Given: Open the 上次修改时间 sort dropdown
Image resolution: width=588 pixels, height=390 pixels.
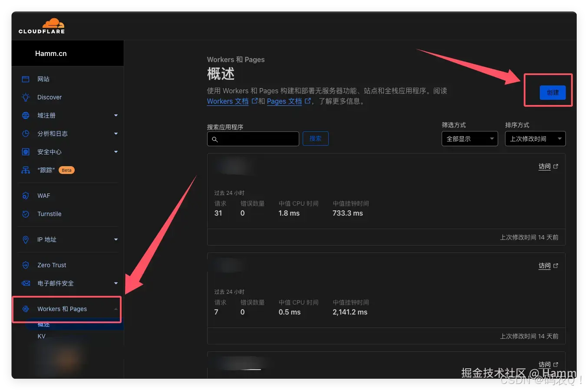Looking at the screenshot, I should (535, 138).
